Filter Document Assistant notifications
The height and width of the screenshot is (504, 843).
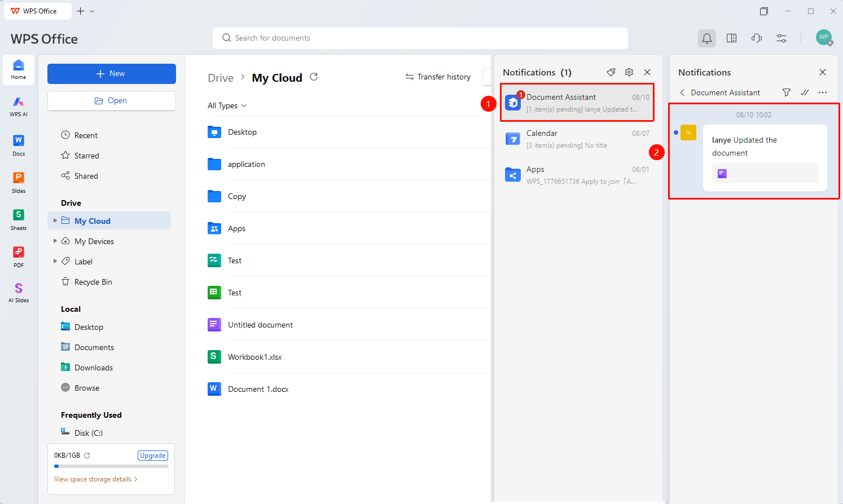[x=787, y=92]
